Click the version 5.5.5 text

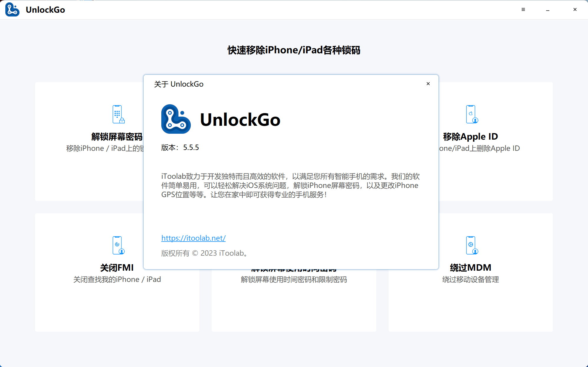(x=180, y=147)
